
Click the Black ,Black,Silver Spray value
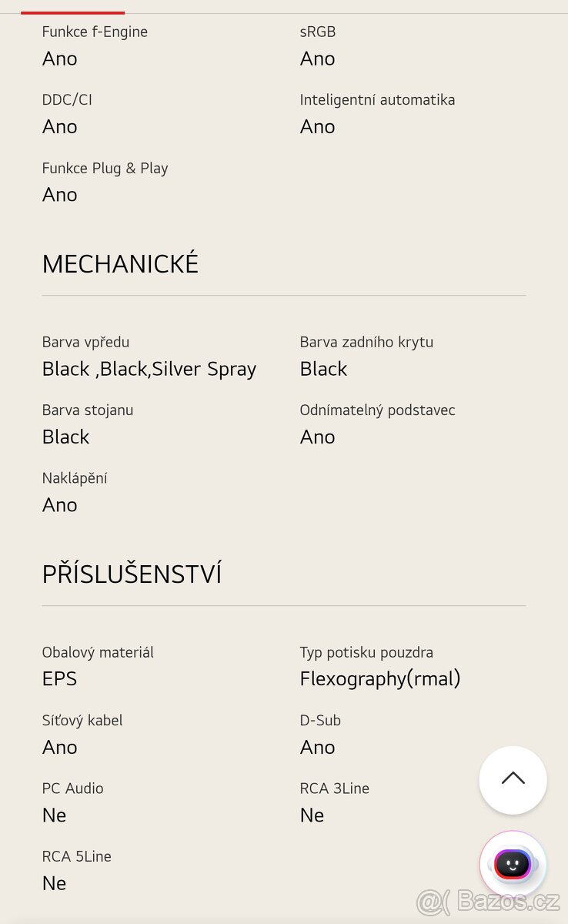149,369
